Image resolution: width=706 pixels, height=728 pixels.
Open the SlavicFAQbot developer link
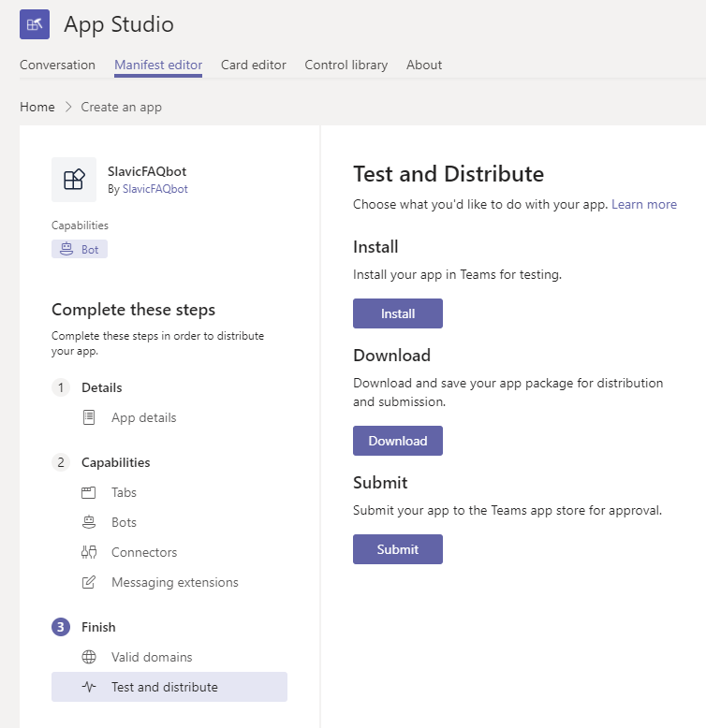pyautogui.click(x=155, y=189)
